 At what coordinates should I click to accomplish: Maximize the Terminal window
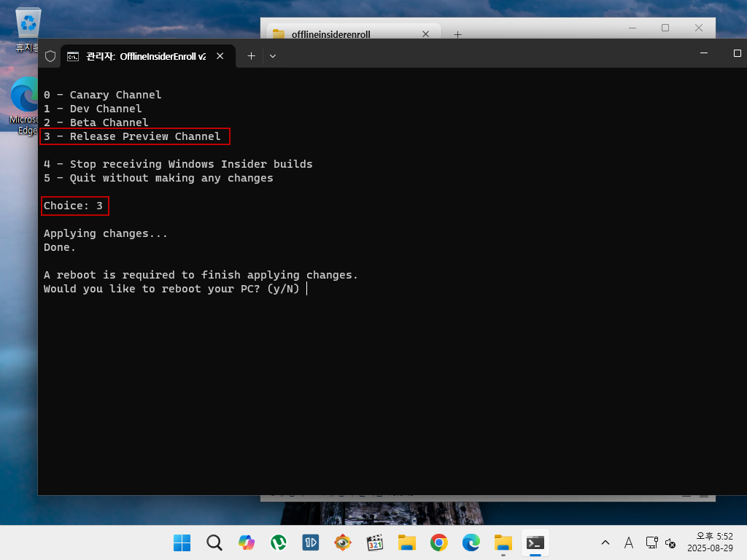(737, 52)
